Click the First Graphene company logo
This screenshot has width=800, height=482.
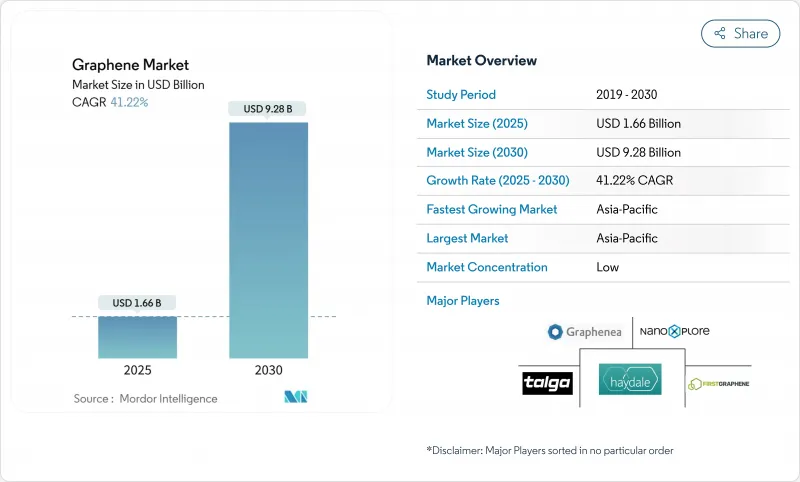720,383
